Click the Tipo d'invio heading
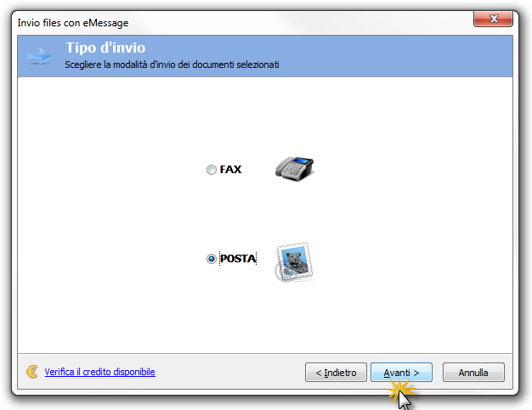The height and width of the screenshot is (410, 532). (105, 48)
